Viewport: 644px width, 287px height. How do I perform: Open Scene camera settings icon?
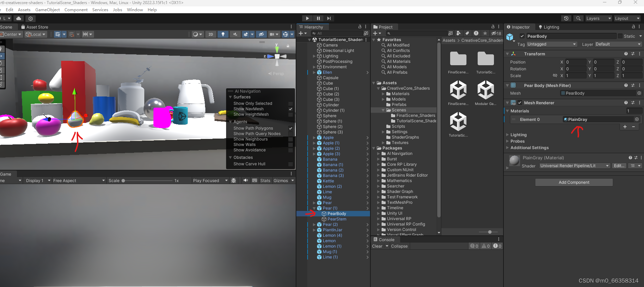pyautogui.click(x=272, y=34)
